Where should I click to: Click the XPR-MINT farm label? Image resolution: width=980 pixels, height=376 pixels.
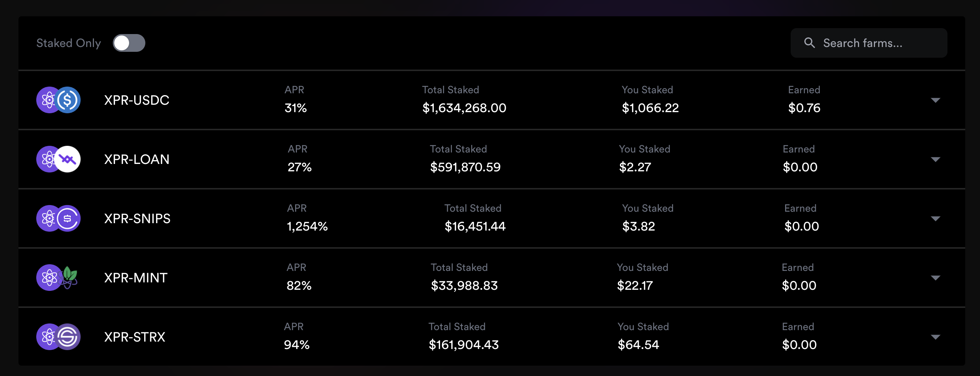[x=135, y=278]
